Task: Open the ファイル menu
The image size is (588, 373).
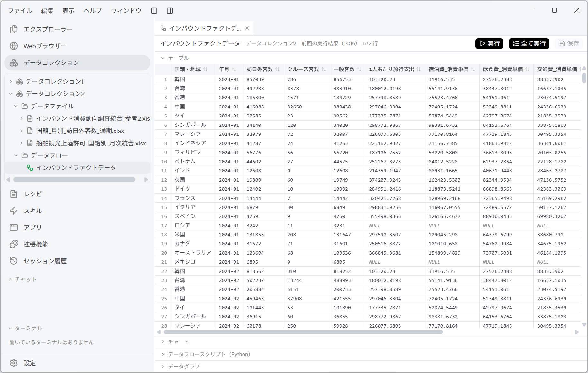Action: (x=20, y=11)
